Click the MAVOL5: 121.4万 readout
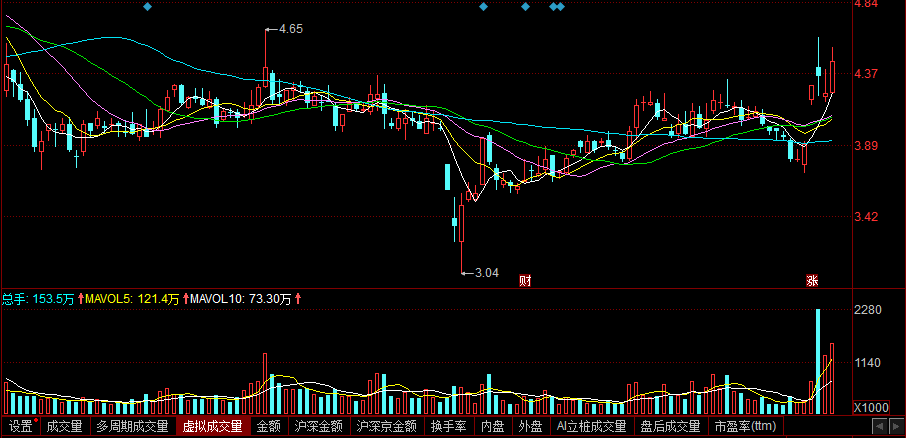Viewport: 906px width, 438px height. [132, 299]
